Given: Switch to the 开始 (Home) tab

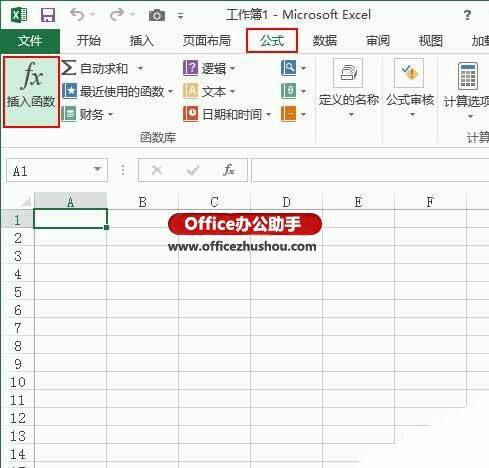Looking at the screenshot, I should click(88, 41).
